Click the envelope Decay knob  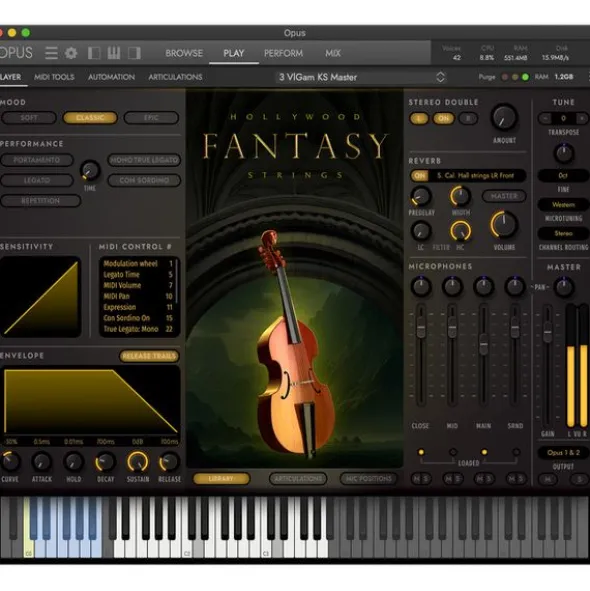tap(105, 462)
